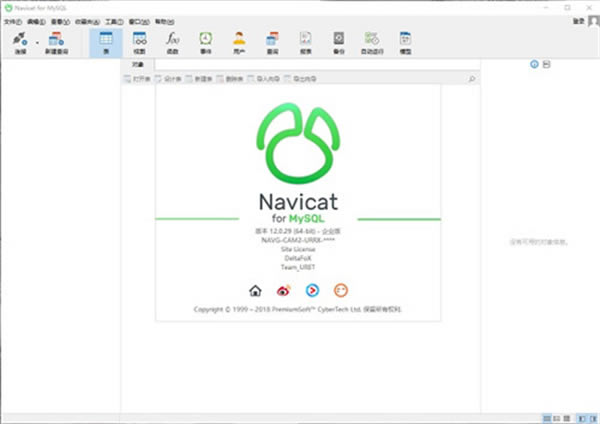
Task: Click Import Wizard (导入向导) in object toolbar
Action: (264, 79)
